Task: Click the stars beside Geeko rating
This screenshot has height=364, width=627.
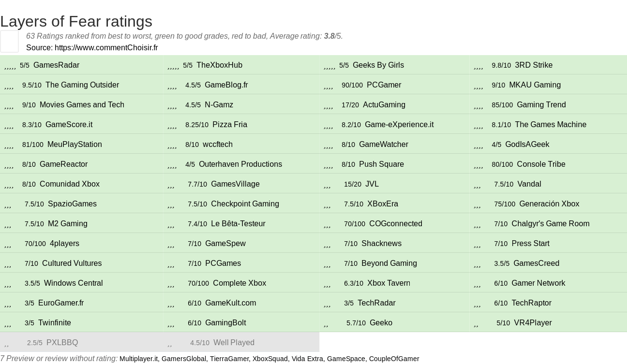Action: 326,323
